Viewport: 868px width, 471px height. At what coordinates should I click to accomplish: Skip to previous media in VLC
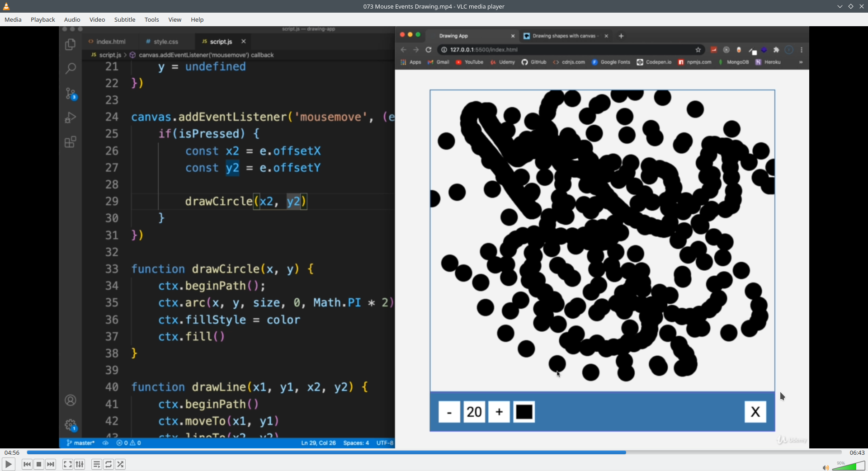[x=27, y=464]
